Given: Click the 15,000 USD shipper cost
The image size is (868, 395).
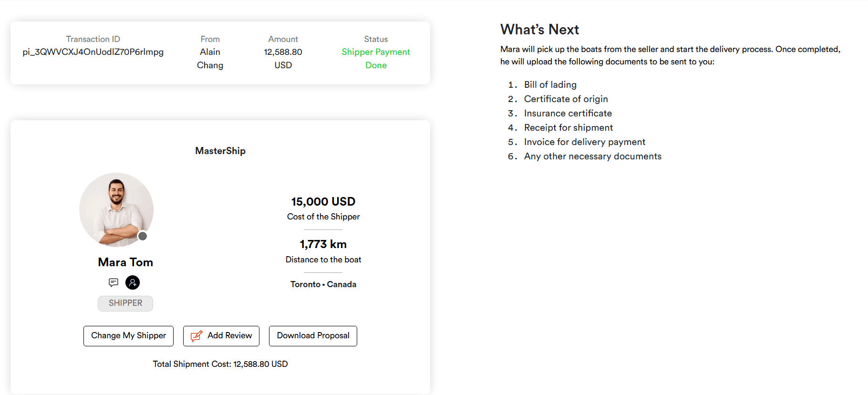Looking at the screenshot, I should [x=323, y=202].
